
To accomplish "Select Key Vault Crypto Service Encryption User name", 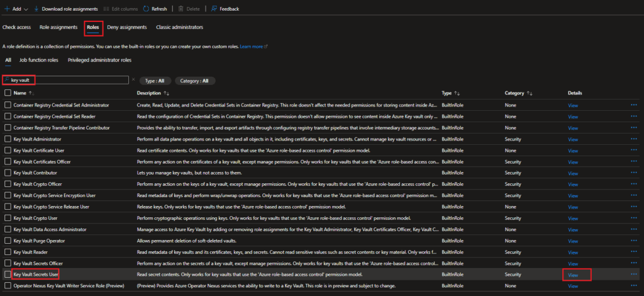I will [x=55, y=196].
